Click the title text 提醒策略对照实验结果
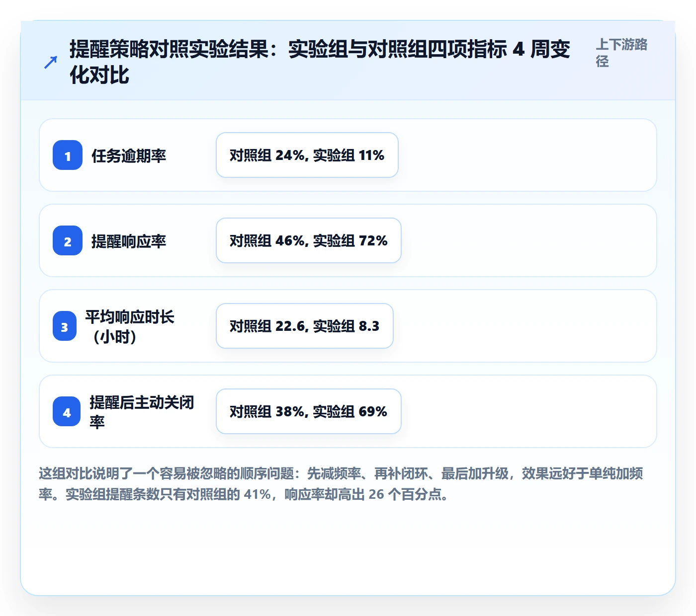 click(x=169, y=49)
